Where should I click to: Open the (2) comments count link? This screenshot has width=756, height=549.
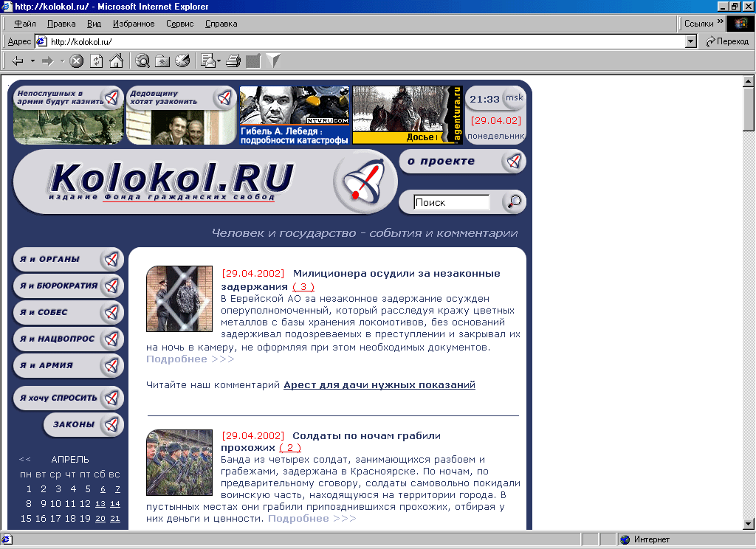pos(290,448)
